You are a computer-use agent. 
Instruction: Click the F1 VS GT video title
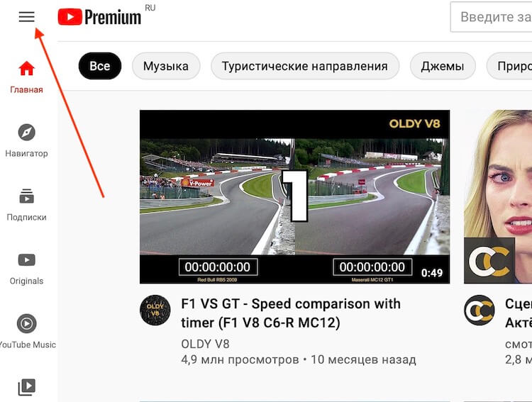[x=291, y=313]
